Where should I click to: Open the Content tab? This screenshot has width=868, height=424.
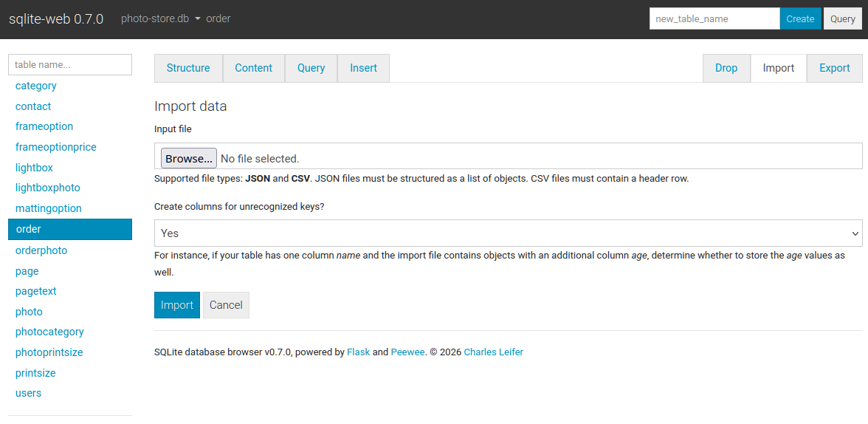tap(254, 68)
